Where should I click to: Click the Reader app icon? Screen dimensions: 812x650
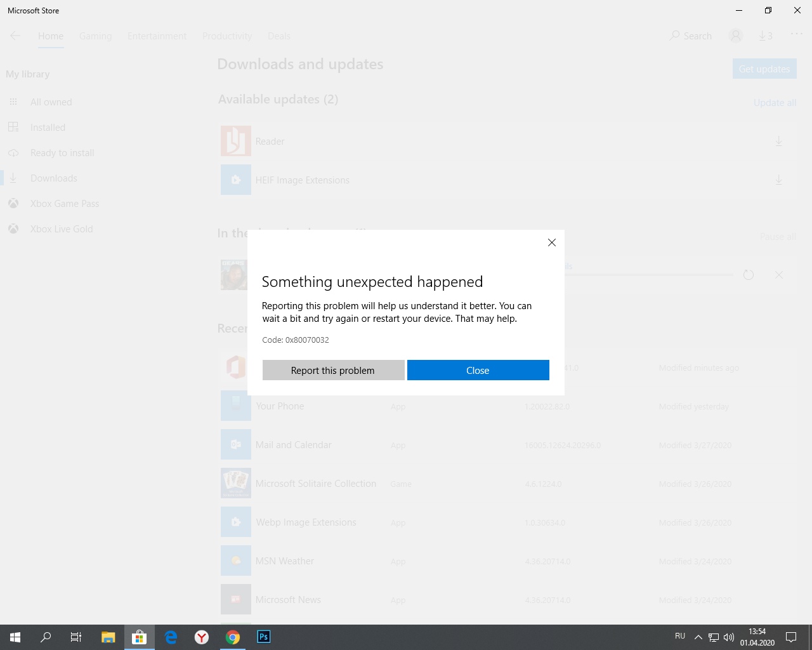click(x=236, y=141)
